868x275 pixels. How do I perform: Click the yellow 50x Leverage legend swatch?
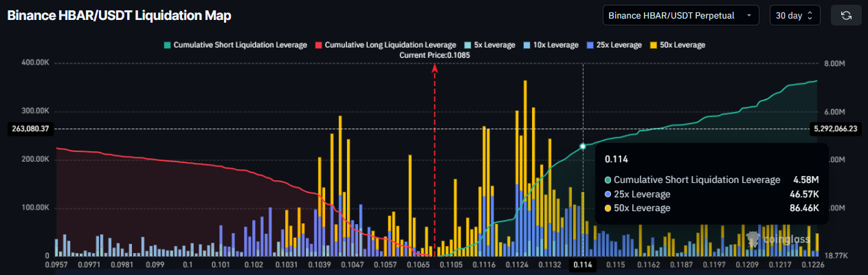pos(655,45)
